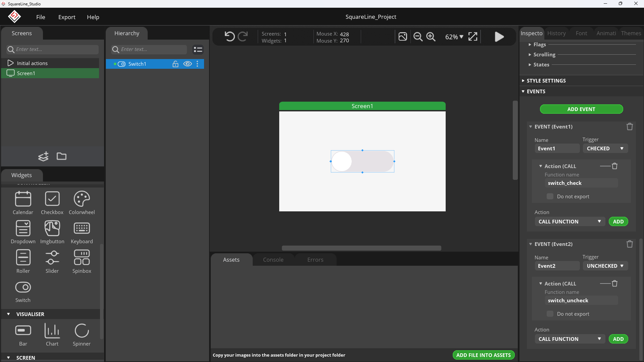Viewport: 644px width, 362px height.
Task: Add a Roller widget
Action: 23,262
